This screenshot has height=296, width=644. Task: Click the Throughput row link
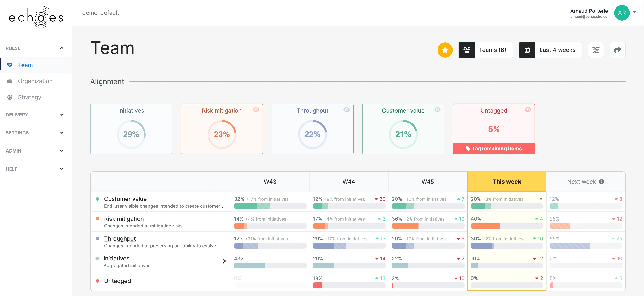(120, 238)
